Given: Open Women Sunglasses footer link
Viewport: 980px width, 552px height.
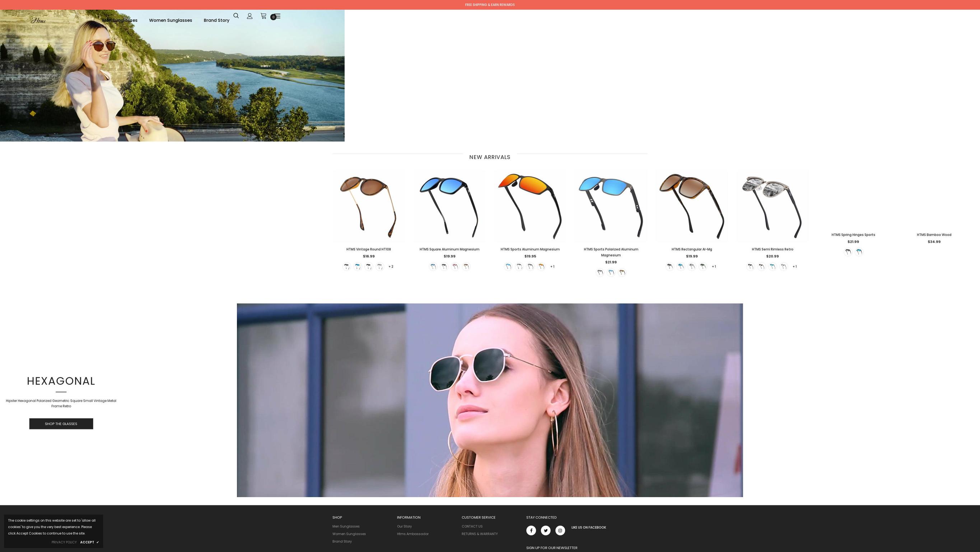Looking at the screenshot, I should (349, 534).
